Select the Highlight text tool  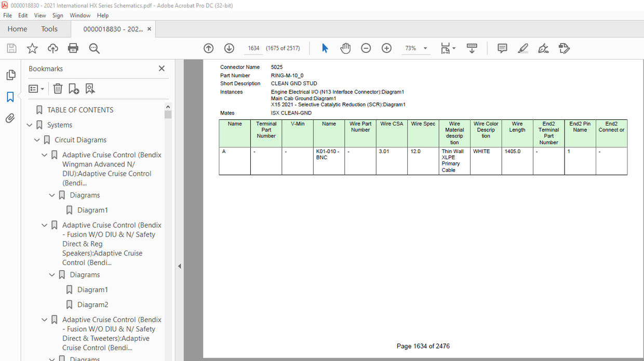tap(523, 48)
